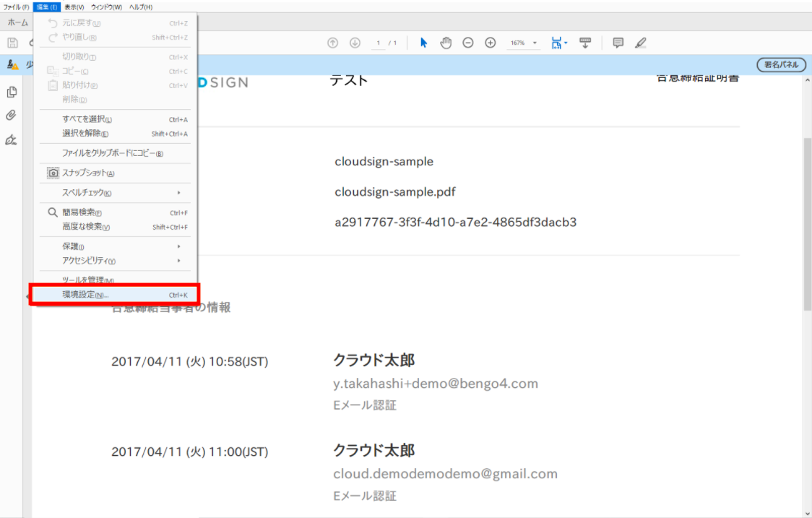
Task: Click the search magnifier icon in menu
Action: coord(52,212)
